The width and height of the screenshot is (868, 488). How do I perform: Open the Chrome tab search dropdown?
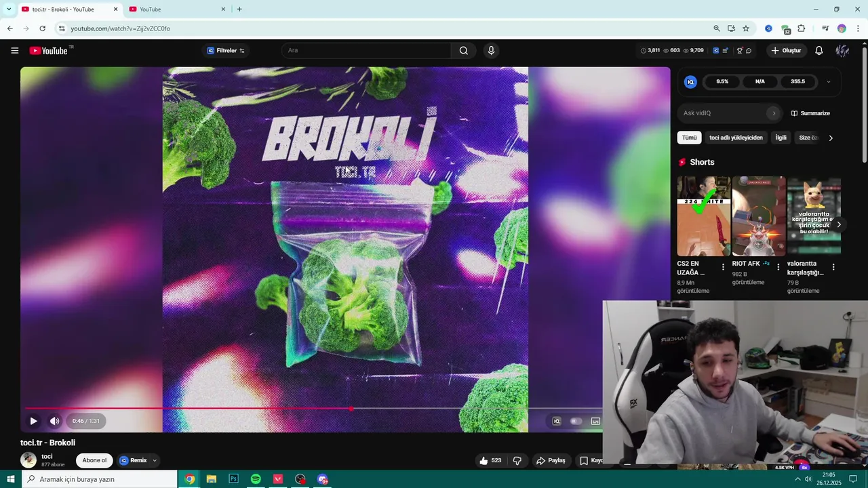pos(8,9)
